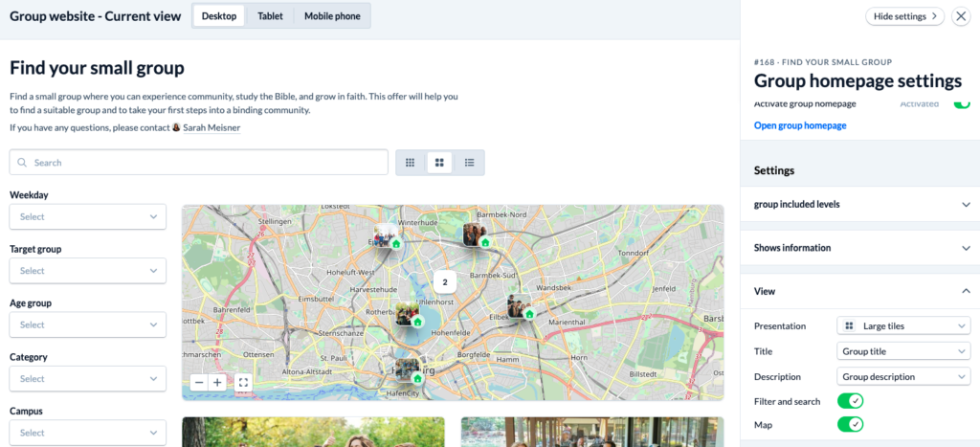
Task: Open the map in fullscreen
Action: [x=243, y=383]
